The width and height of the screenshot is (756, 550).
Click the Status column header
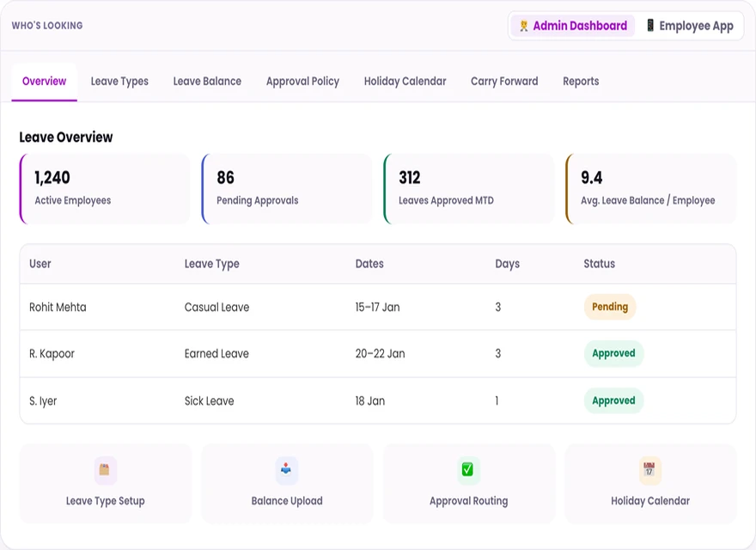[x=600, y=264]
